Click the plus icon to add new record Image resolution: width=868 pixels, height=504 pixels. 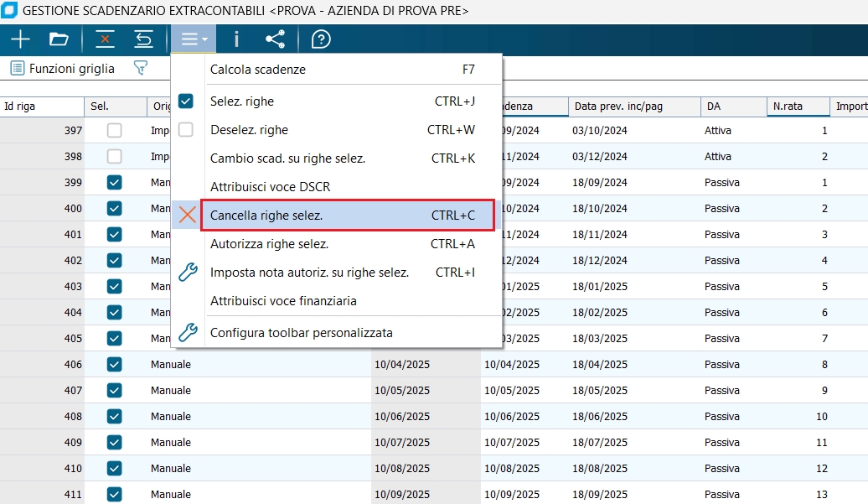[x=19, y=39]
